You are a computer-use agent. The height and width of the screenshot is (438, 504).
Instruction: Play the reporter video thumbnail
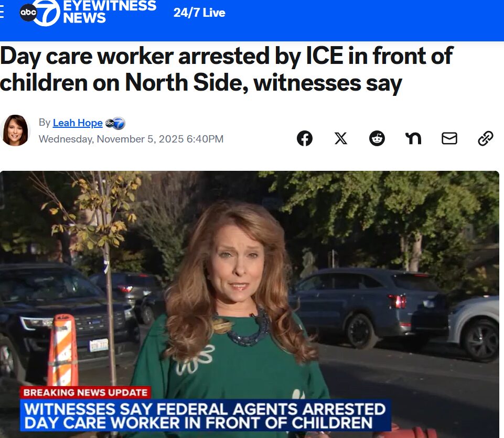tap(250, 304)
